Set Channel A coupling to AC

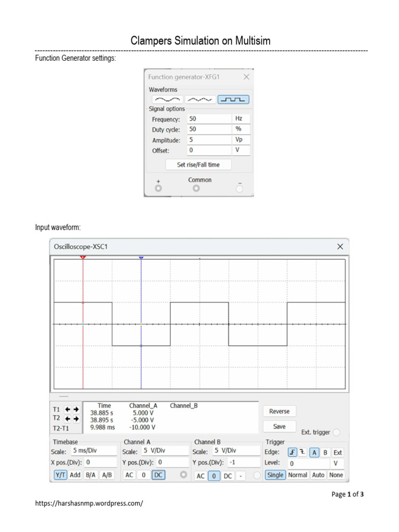(129, 475)
